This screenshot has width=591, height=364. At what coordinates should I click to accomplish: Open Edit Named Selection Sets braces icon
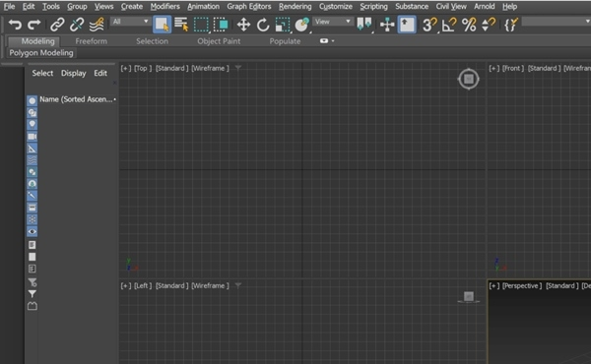point(511,25)
